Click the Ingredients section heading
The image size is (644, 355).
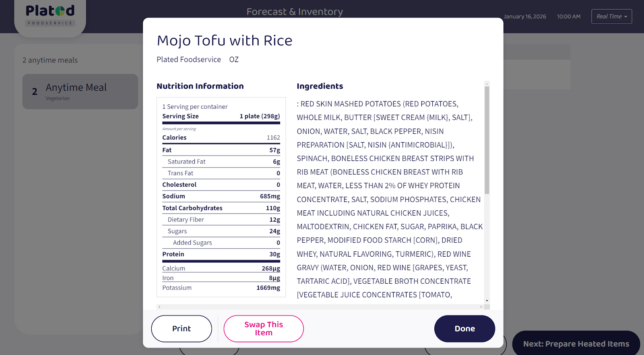coord(320,86)
